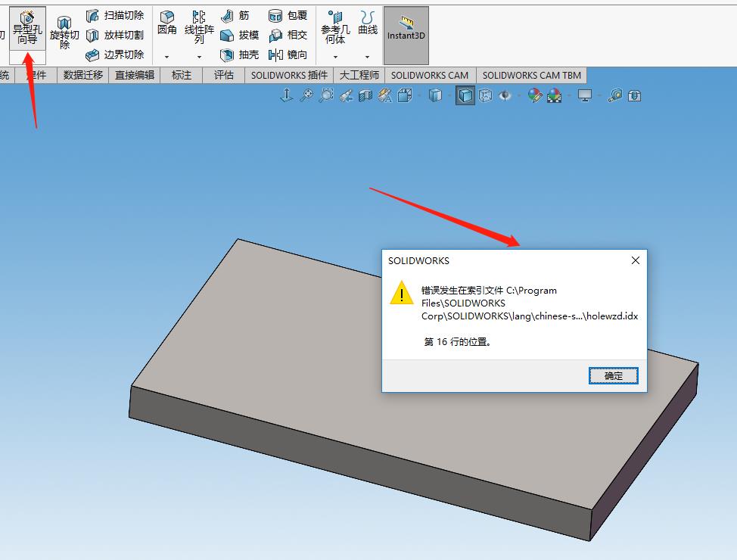The image size is (737, 560).
Task: Open View Settings monitor icon
Action: [x=585, y=96]
